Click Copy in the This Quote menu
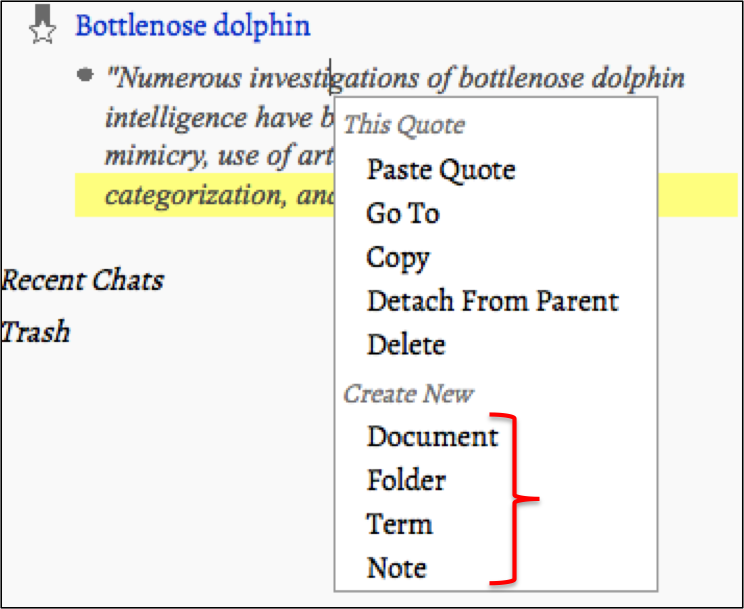This screenshot has height=609, width=744. pos(397,257)
